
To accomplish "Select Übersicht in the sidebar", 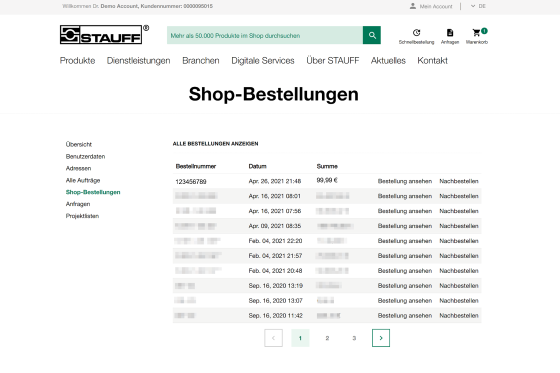I will [x=79, y=144].
